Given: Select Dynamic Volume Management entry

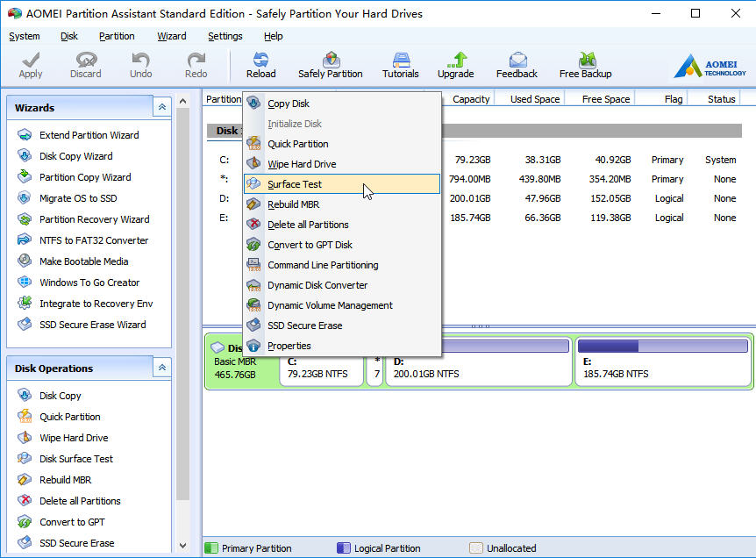Looking at the screenshot, I should 342,306.
